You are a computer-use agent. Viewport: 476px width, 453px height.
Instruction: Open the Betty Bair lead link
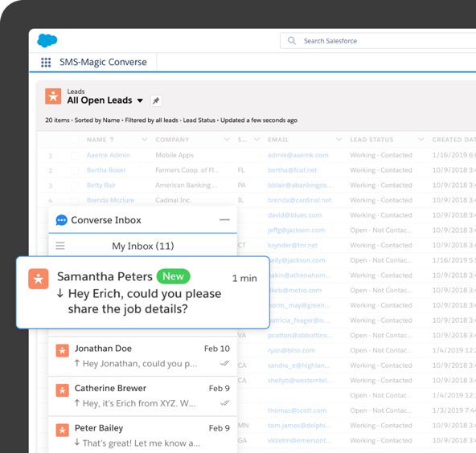[101, 186]
